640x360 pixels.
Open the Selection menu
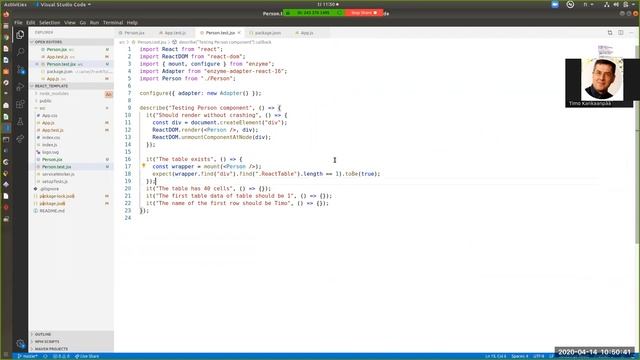[49, 22]
